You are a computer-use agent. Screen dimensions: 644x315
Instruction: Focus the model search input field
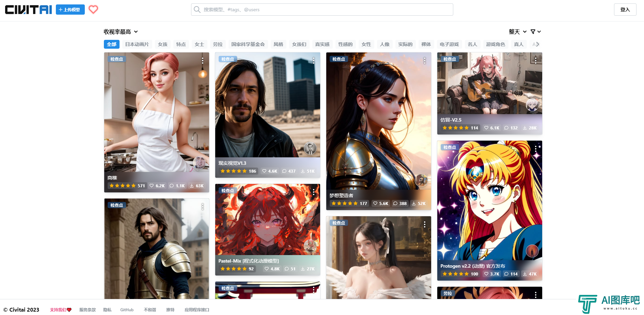point(322,10)
